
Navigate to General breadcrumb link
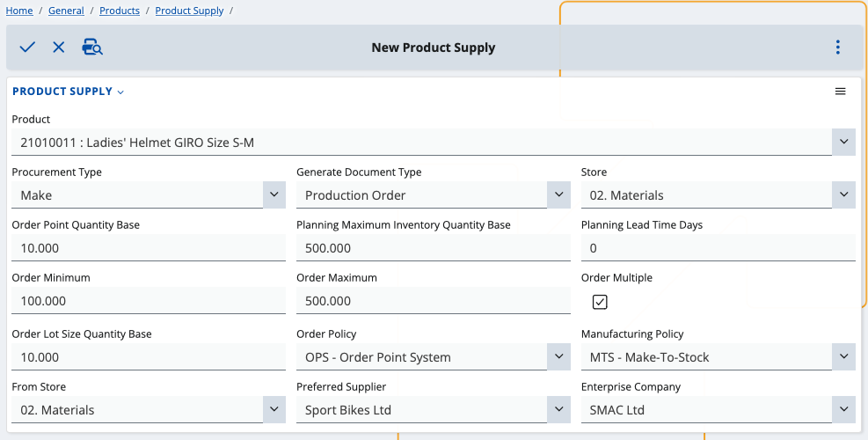coord(67,11)
